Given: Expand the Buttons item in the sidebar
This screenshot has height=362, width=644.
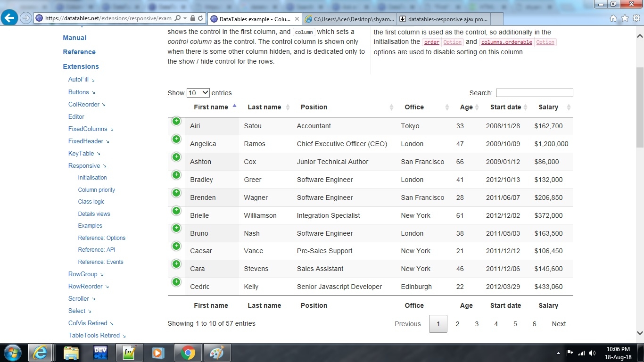Looking at the screenshot, I should [x=93, y=92].
